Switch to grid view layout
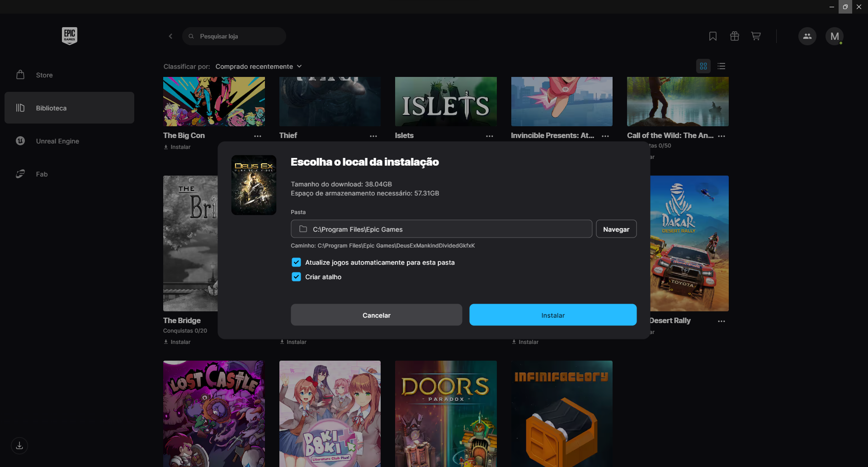The width and height of the screenshot is (868, 467). [x=703, y=66]
